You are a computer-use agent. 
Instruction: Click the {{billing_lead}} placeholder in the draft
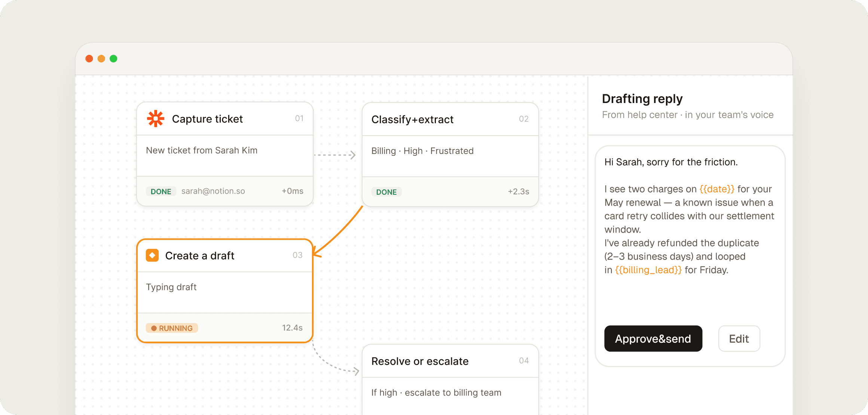pos(648,270)
